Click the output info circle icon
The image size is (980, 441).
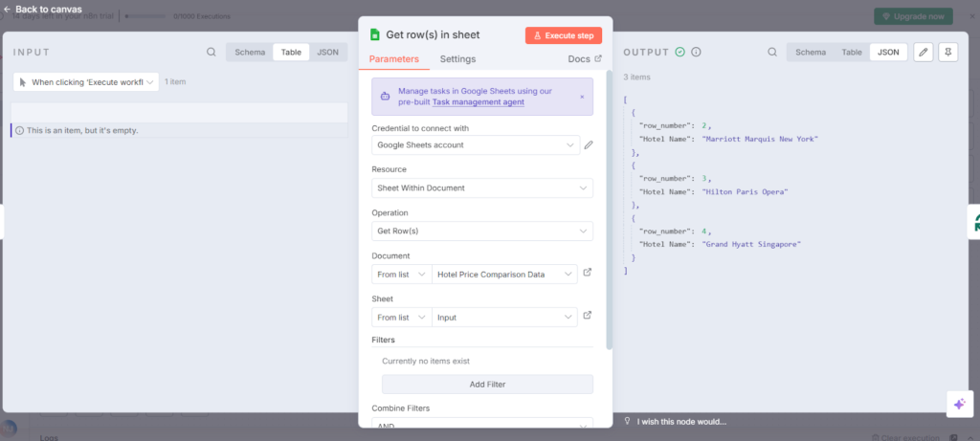[696, 52]
